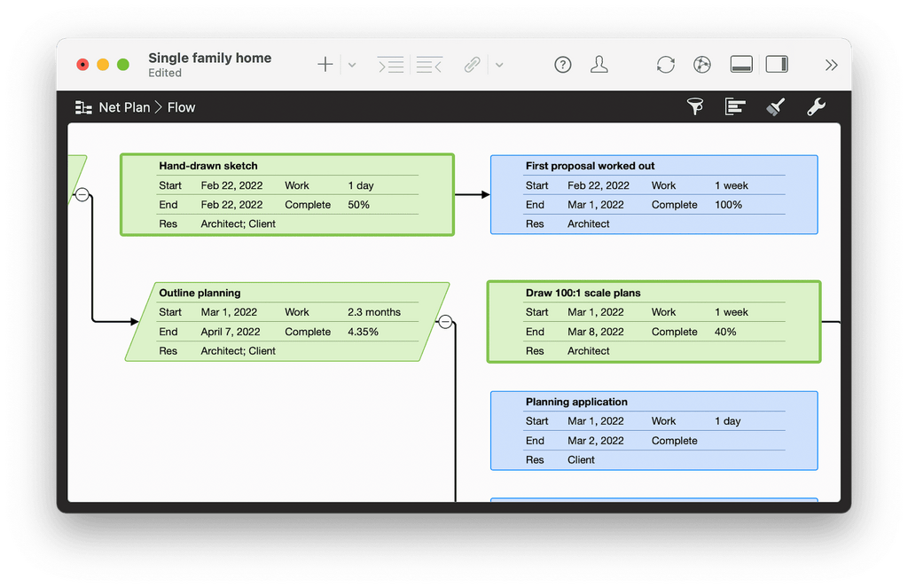Click the paintbrush style icon
This screenshot has height=588, width=908.
point(775,107)
